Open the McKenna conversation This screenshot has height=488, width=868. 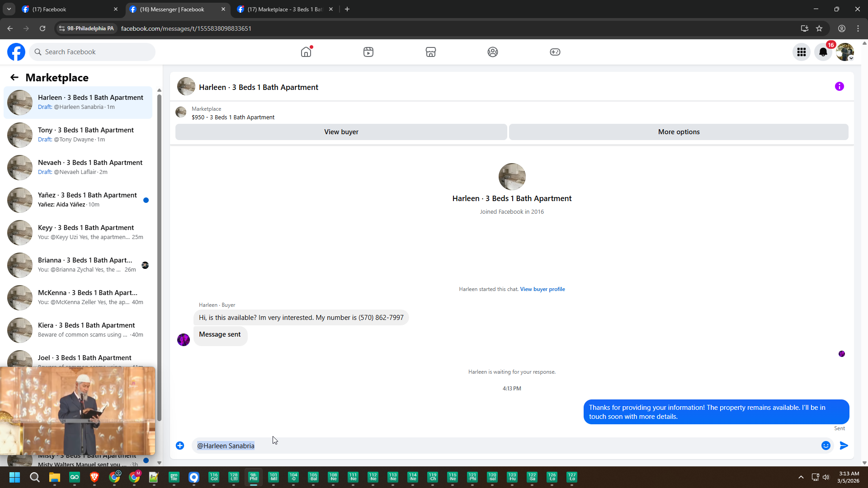click(78, 298)
